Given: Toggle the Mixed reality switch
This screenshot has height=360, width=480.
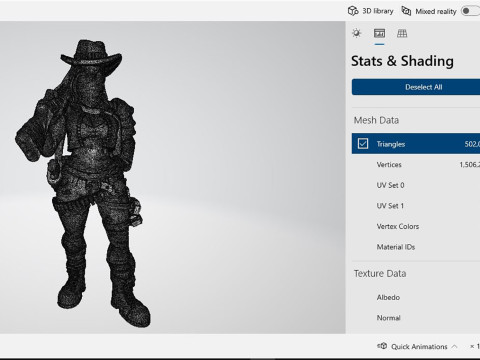Looking at the screenshot, I should [x=470, y=11].
